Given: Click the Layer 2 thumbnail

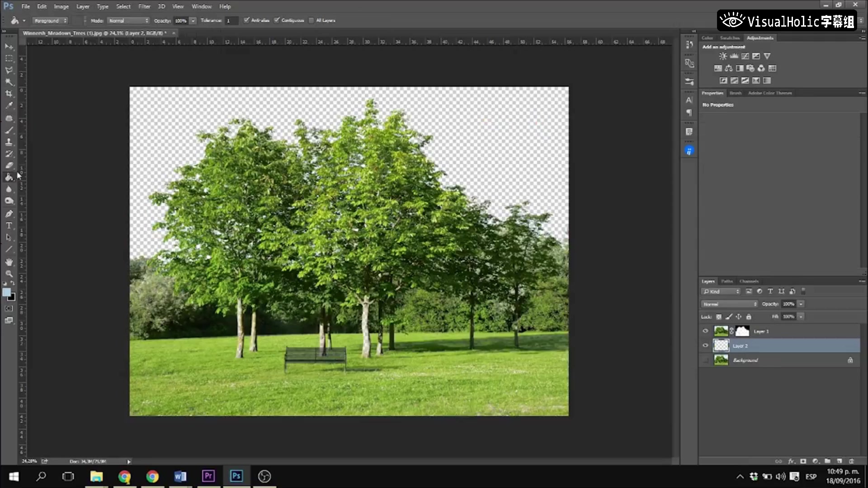Looking at the screenshot, I should [x=722, y=346].
